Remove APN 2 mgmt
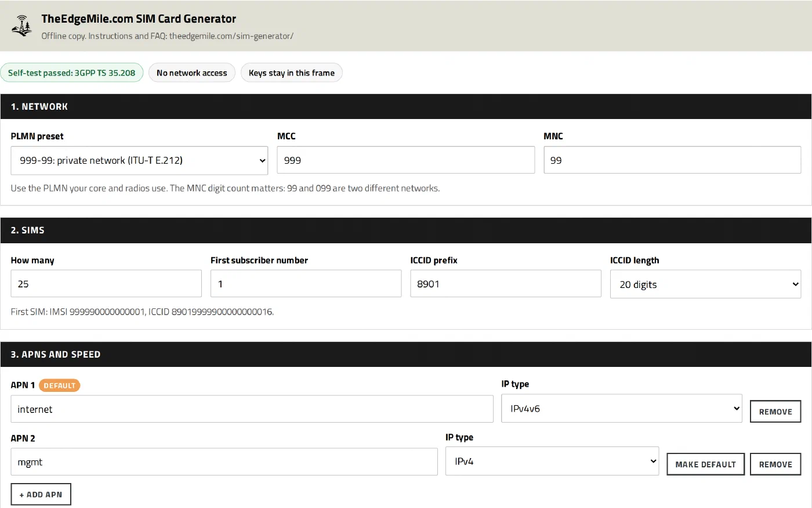 (775, 464)
